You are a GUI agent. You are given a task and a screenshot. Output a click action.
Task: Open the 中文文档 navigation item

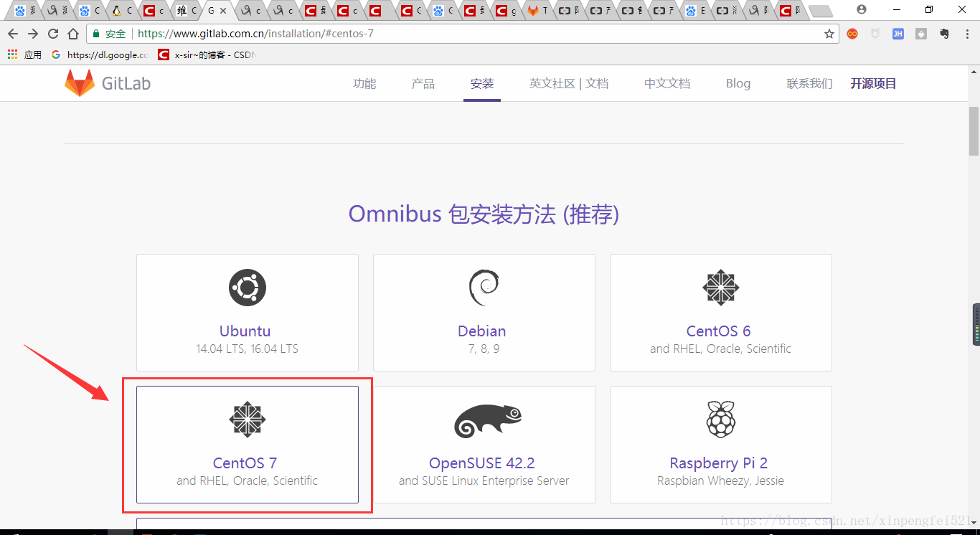[x=667, y=83]
